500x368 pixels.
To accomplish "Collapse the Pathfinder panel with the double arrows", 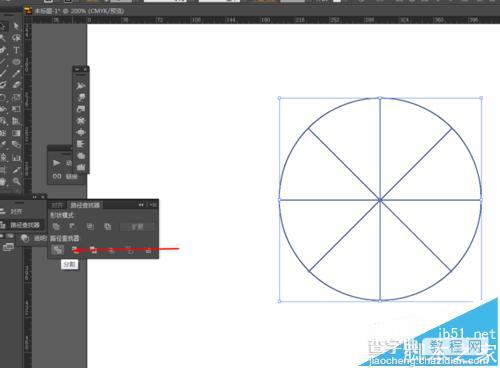I will point(141,205).
